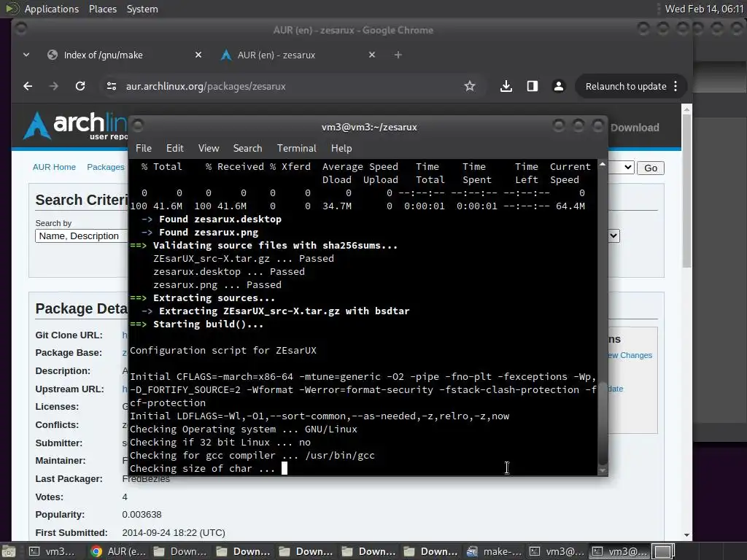Click the Popularity value 0.003638
Viewport: 747px width, 560px height.
point(142,514)
